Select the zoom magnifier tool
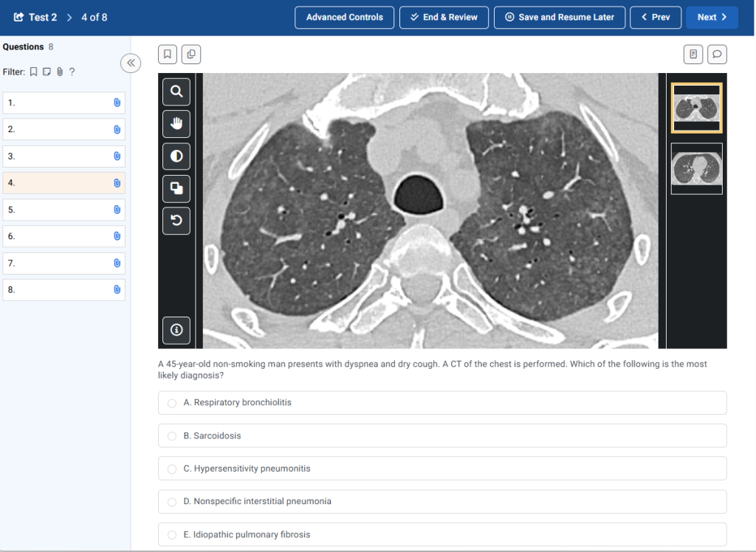 (x=176, y=92)
